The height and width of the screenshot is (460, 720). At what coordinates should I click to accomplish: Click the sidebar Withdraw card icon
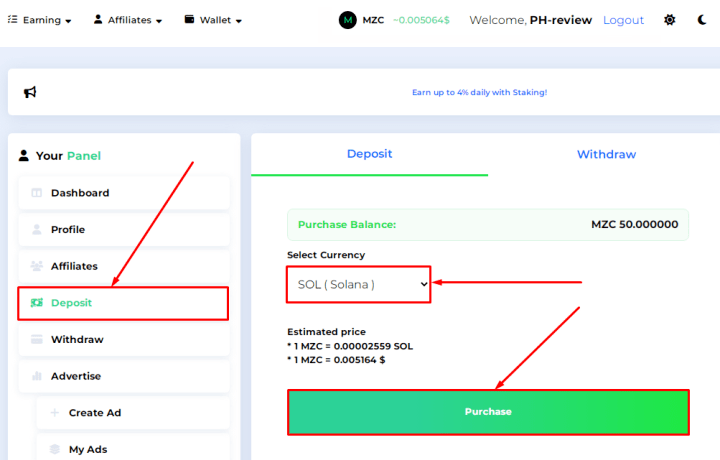37,339
